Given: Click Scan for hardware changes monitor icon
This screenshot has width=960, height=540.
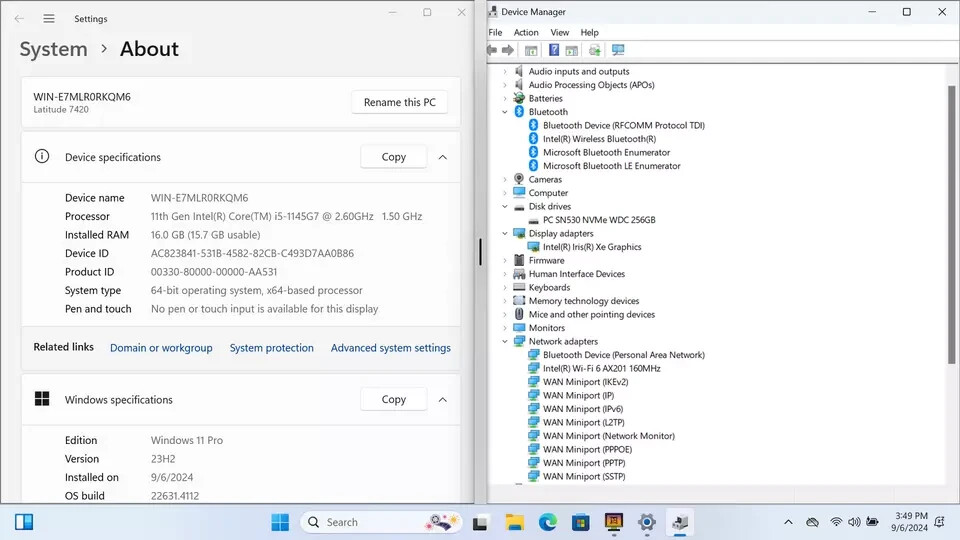Looking at the screenshot, I should [x=618, y=50].
